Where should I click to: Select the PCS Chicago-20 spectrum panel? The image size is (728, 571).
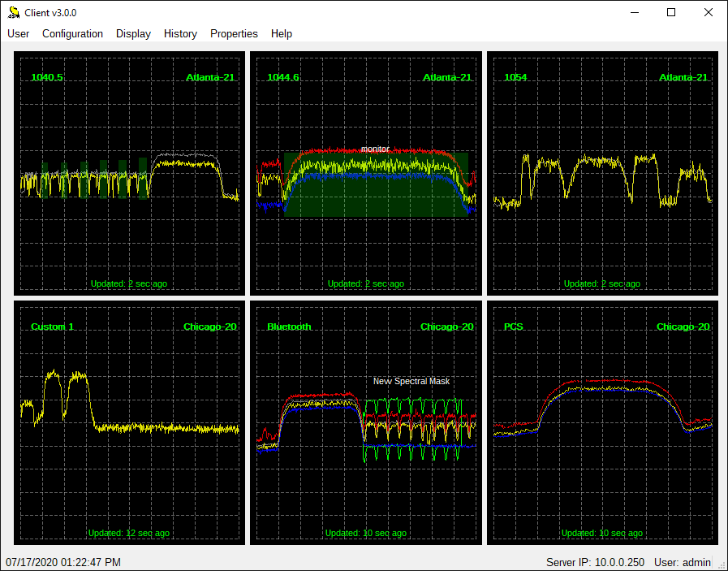[602, 423]
